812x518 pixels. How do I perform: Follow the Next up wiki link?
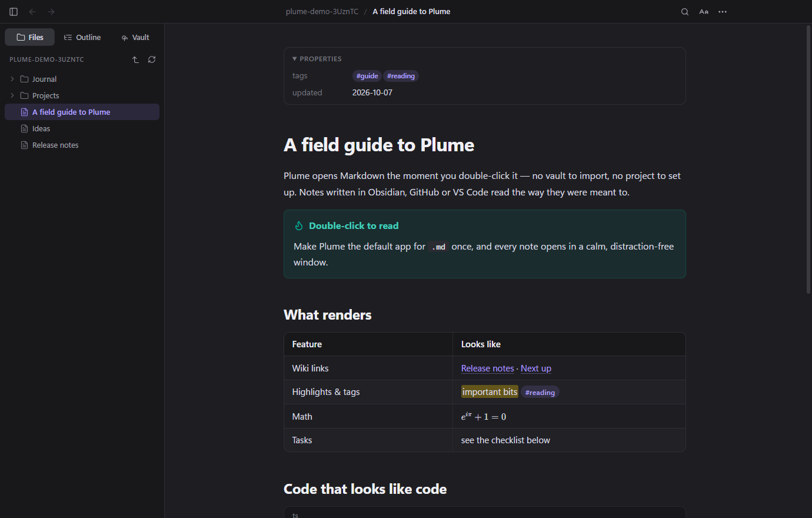click(x=536, y=368)
